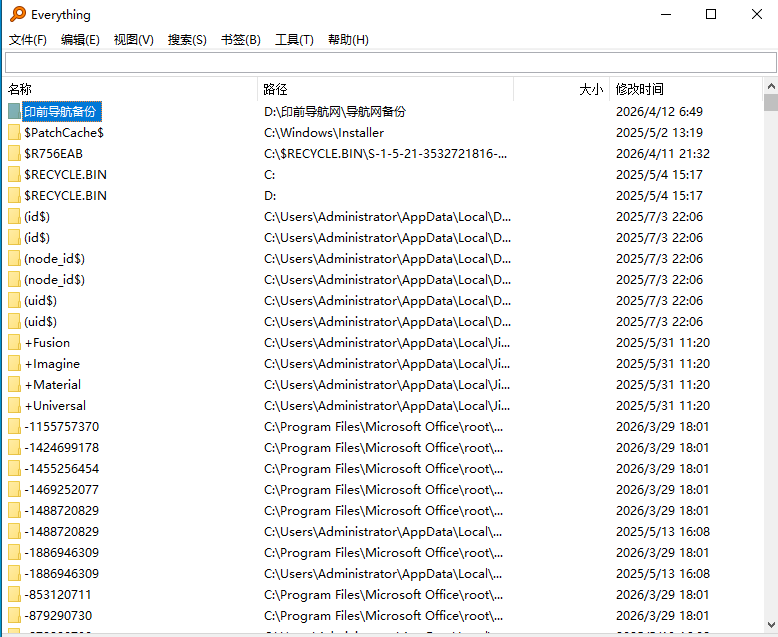778x637 pixels.
Task: Click folder icon of $PatchCache$
Action: (x=14, y=132)
